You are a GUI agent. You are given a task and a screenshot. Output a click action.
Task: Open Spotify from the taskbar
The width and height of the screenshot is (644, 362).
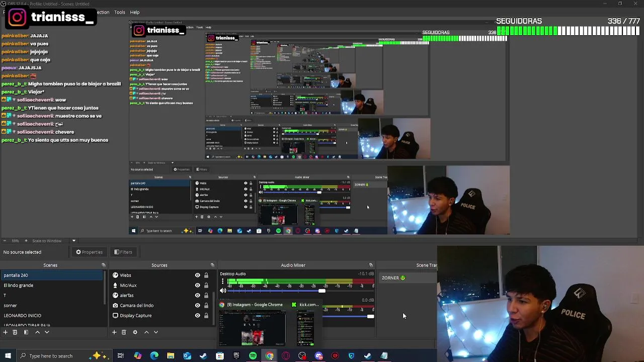point(253,356)
